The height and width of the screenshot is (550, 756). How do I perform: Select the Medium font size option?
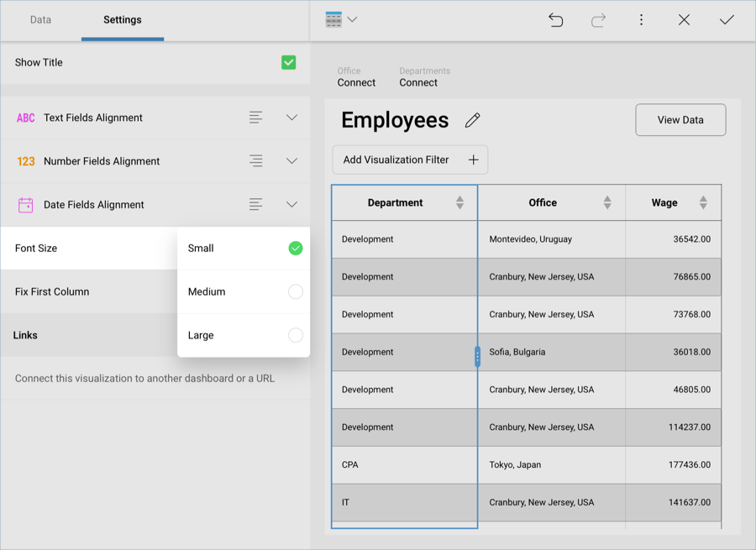click(295, 291)
